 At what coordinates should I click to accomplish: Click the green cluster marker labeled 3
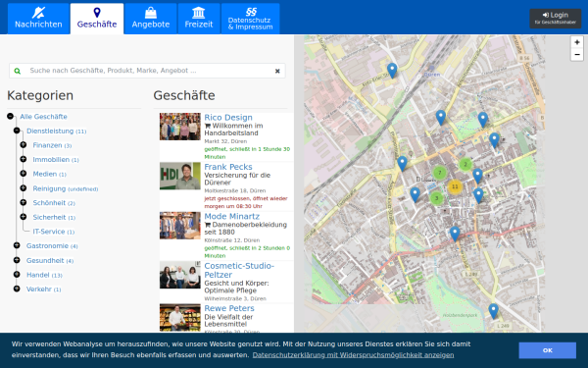(436, 198)
